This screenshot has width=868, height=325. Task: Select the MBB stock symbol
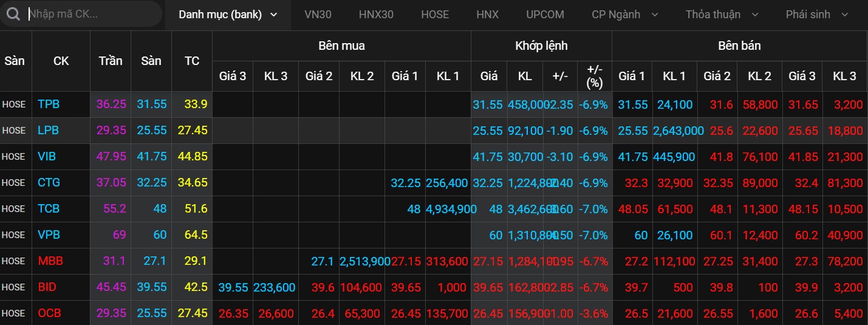pos(49,261)
